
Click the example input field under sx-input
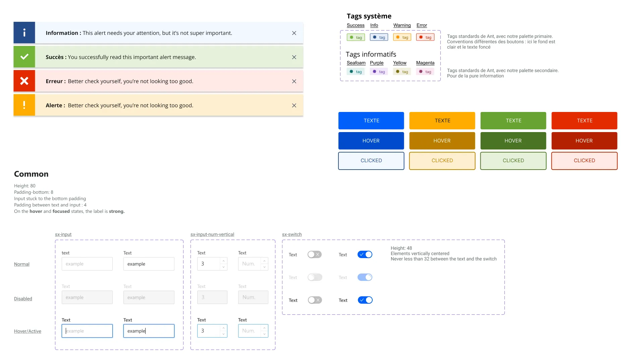pos(87,264)
